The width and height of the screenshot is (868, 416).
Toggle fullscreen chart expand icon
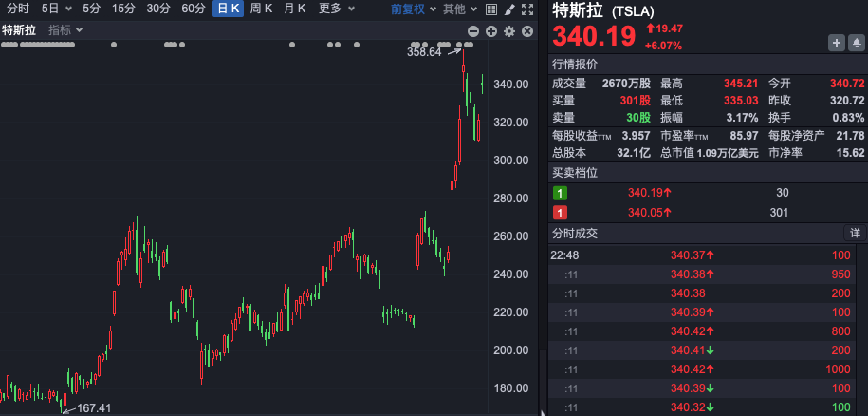click(528, 9)
